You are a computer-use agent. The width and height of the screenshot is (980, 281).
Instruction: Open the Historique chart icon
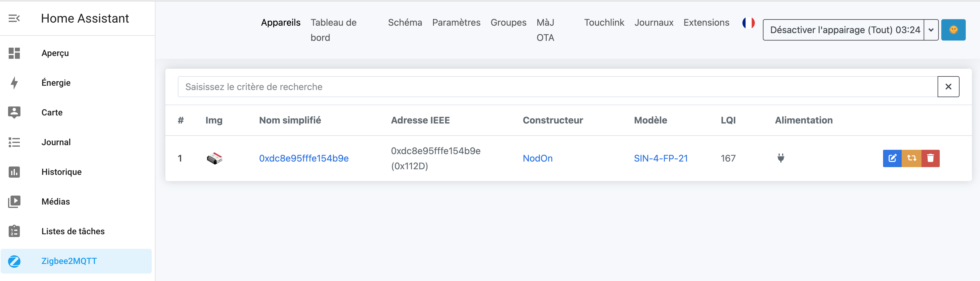point(14,172)
